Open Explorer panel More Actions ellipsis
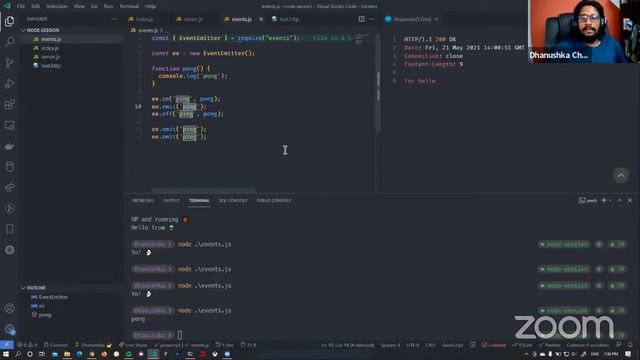This screenshot has width=640, height=360. (x=114, y=19)
